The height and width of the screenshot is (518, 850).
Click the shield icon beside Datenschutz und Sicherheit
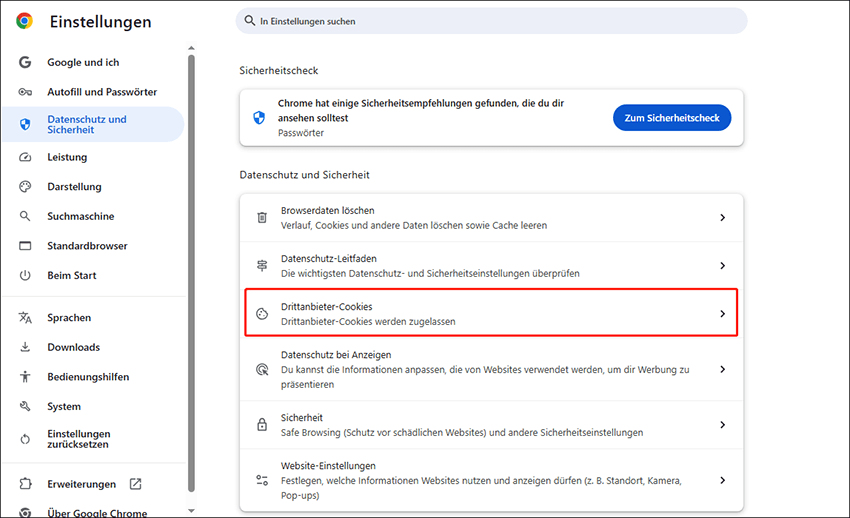click(25, 125)
